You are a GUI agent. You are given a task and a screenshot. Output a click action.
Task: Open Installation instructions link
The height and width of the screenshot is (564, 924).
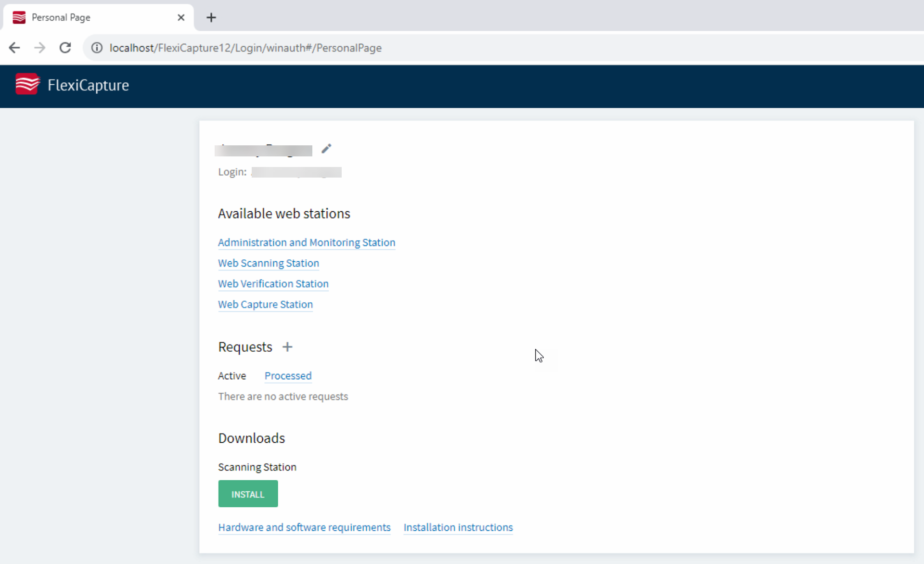[458, 527]
